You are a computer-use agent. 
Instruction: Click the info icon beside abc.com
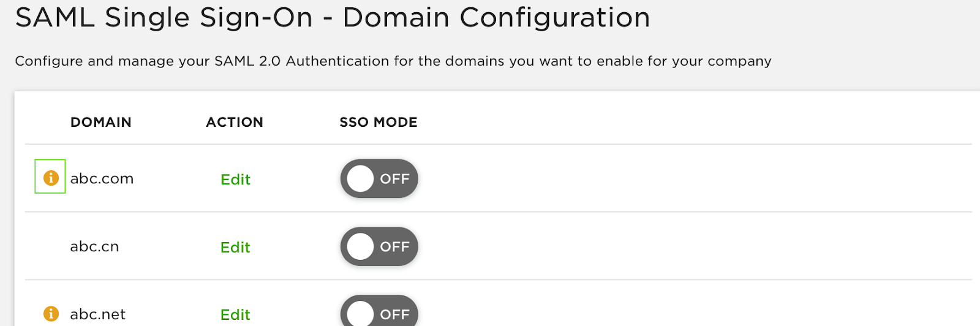click(x=51, y=178)
